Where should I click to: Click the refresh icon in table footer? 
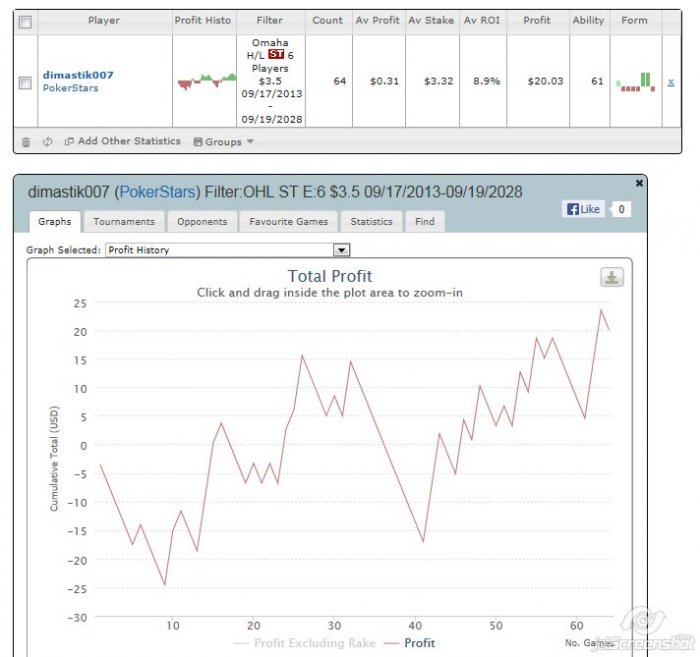pos(47,142)
